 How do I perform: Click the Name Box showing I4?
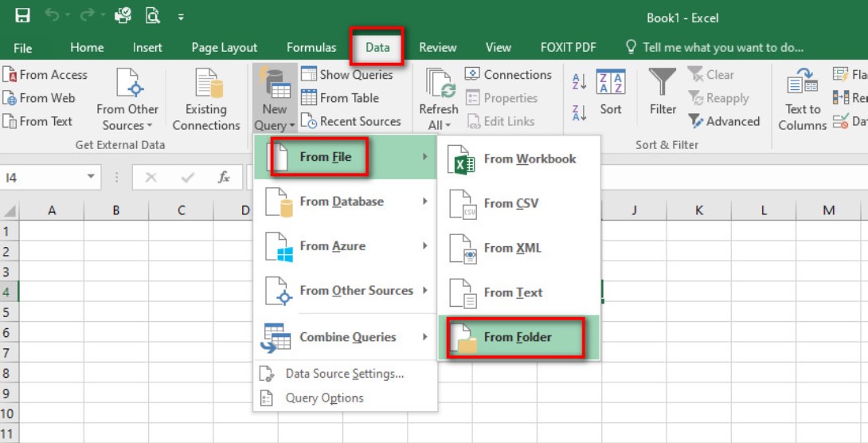42,178
